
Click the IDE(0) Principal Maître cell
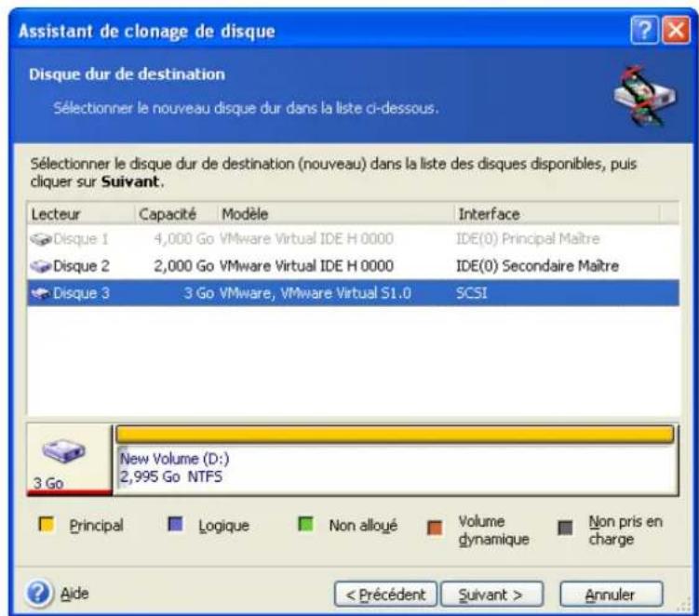click(x=528, y=239)
